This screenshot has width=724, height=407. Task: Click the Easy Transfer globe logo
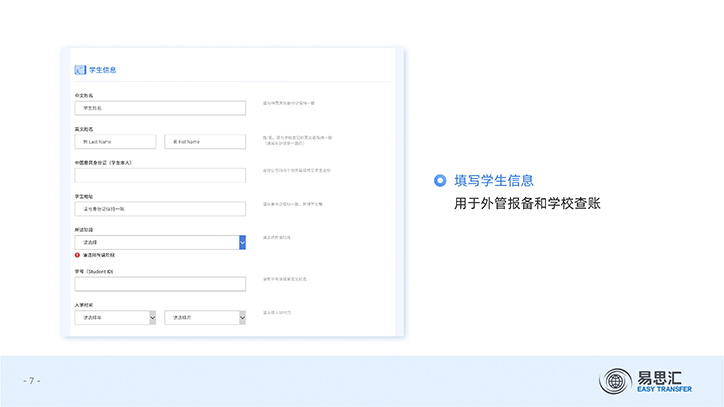[x=615, y=381]
